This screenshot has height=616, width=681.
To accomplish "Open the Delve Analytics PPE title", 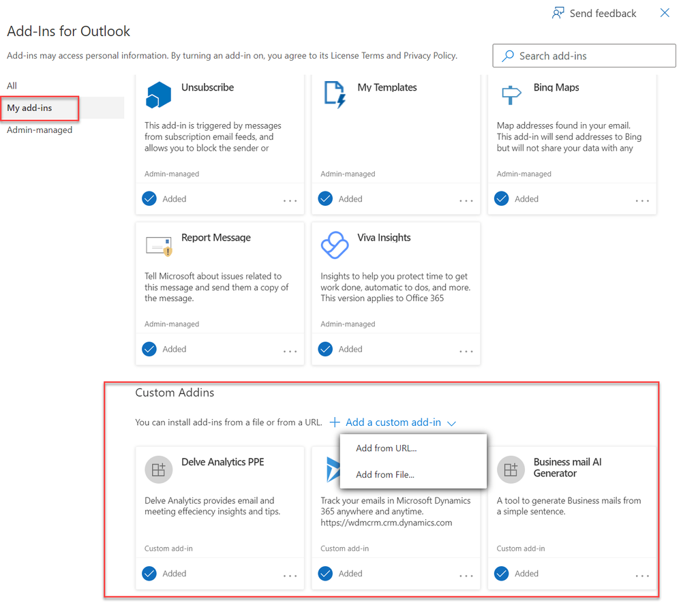I will tap(223, 462).
